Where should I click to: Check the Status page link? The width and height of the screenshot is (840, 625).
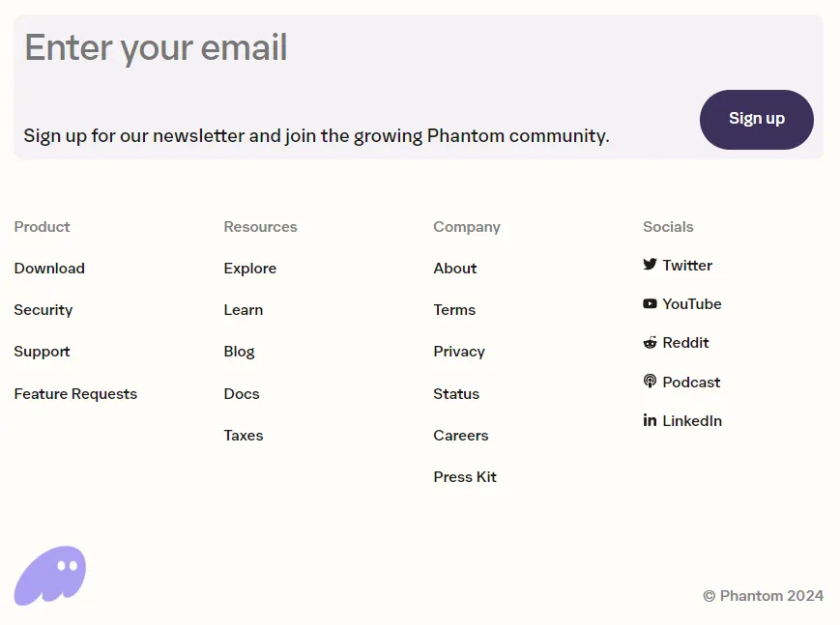[x=456, y=394]
